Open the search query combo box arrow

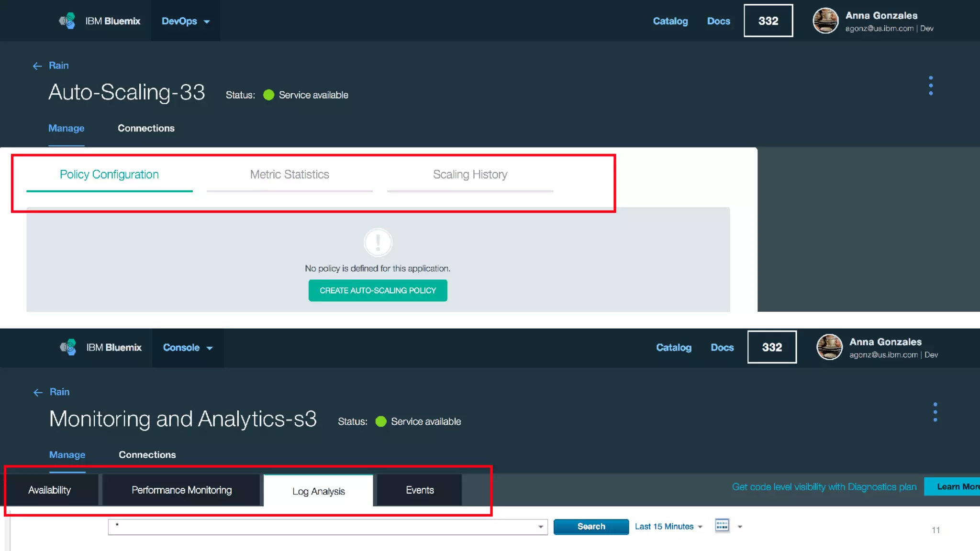[x=540, y=527]
